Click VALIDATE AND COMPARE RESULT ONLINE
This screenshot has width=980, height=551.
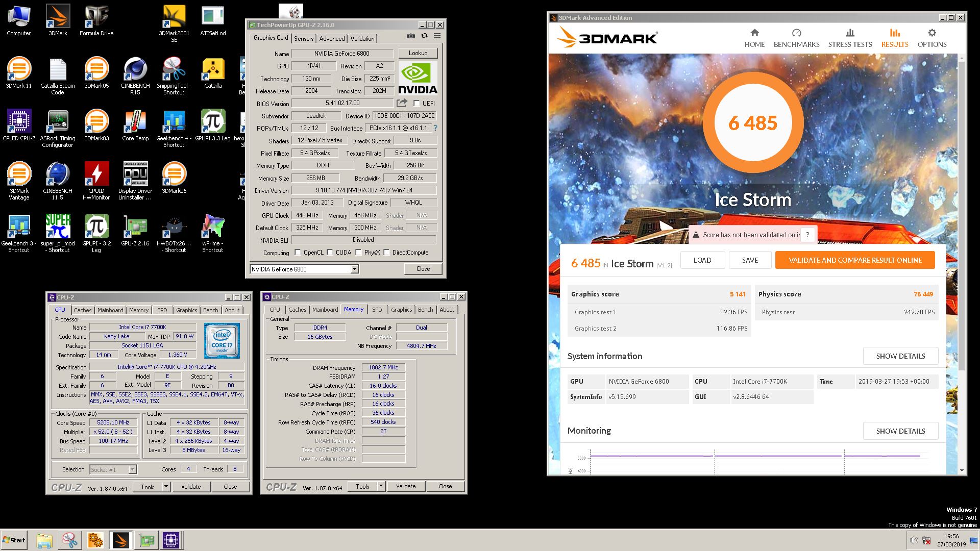point(855,260)
